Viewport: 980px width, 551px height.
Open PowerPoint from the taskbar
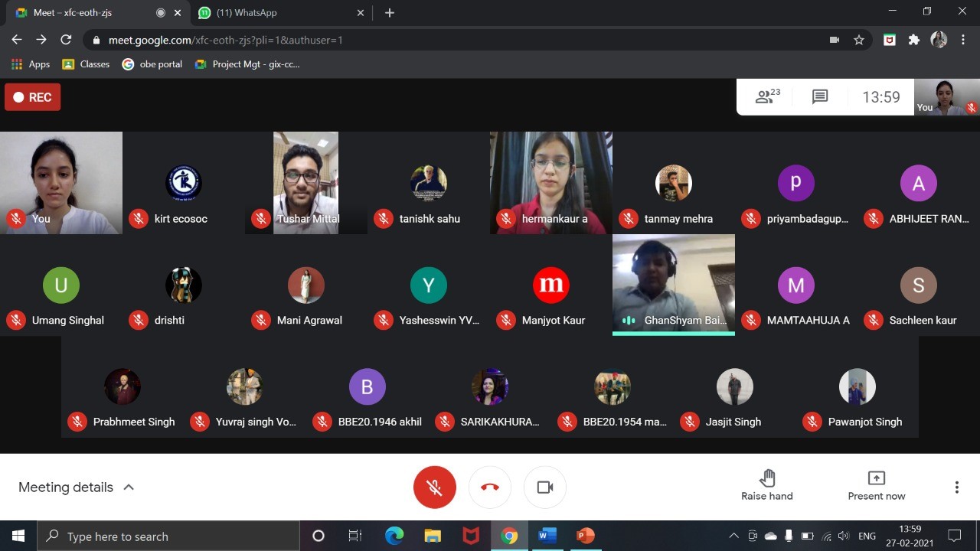click(x=586, y=536)
